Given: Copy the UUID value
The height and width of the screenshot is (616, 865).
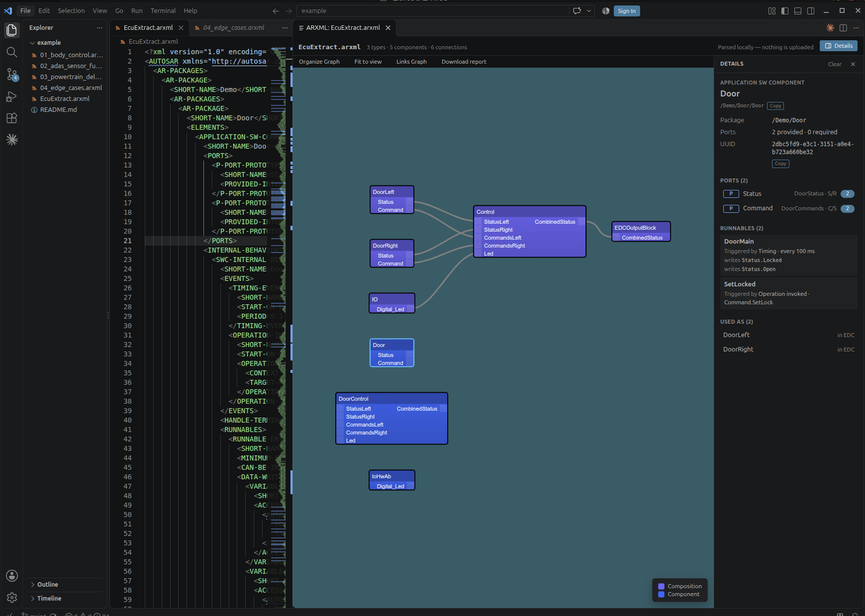Looking at the screenshot, I should click(781, 164).
